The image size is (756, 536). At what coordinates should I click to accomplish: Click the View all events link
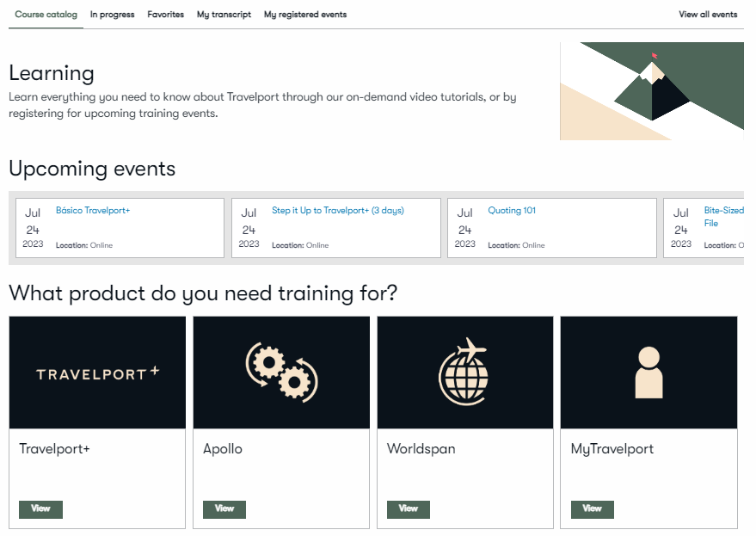click(708, 15)
